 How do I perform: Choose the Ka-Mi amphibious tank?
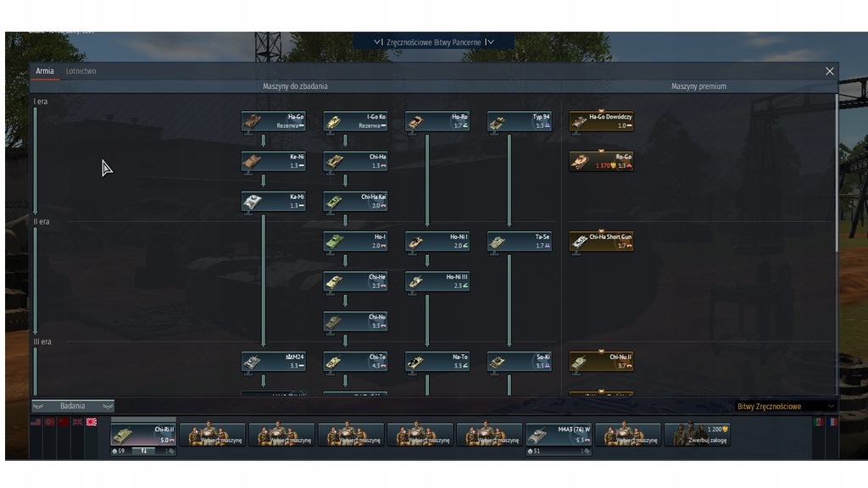pos(274,201)
